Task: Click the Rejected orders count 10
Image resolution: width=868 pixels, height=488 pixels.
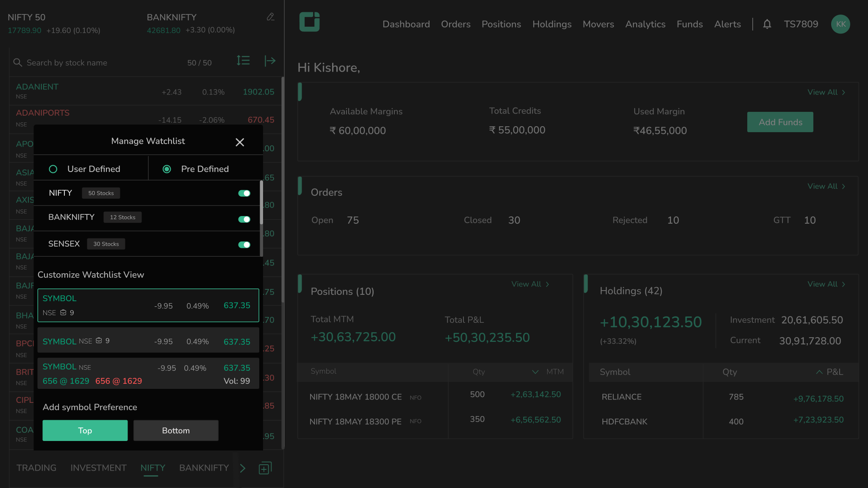Action: tap(673, 220)
